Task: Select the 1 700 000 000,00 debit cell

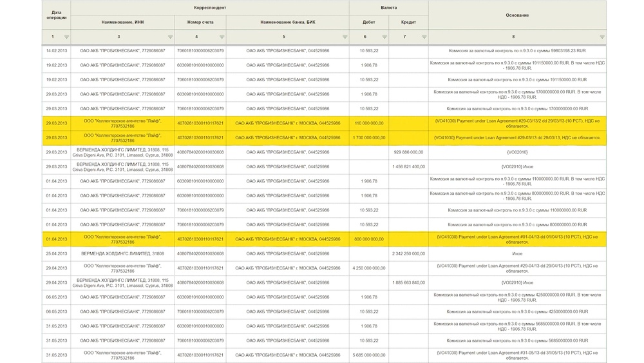Action: tap(369, 137)
